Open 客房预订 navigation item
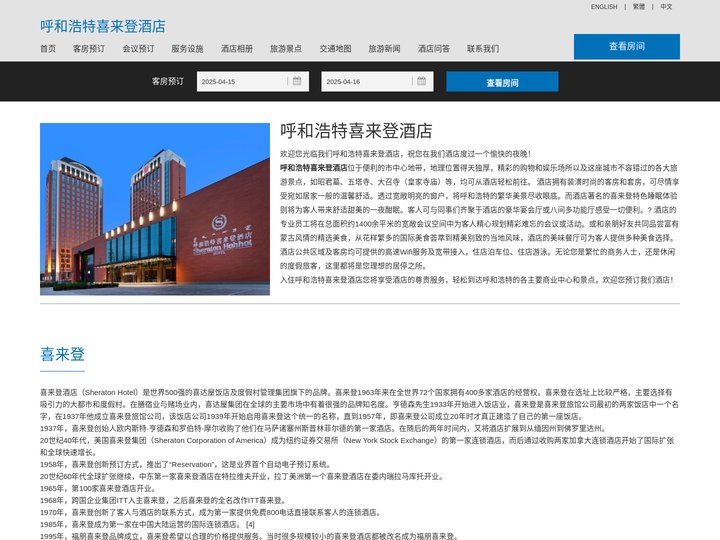 click(x=89, y=49)
